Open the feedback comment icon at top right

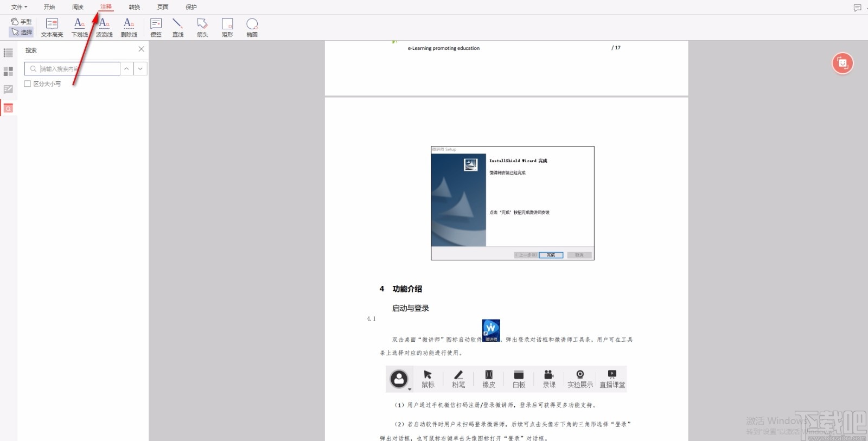pyautogui.click(x=857, y=8)
